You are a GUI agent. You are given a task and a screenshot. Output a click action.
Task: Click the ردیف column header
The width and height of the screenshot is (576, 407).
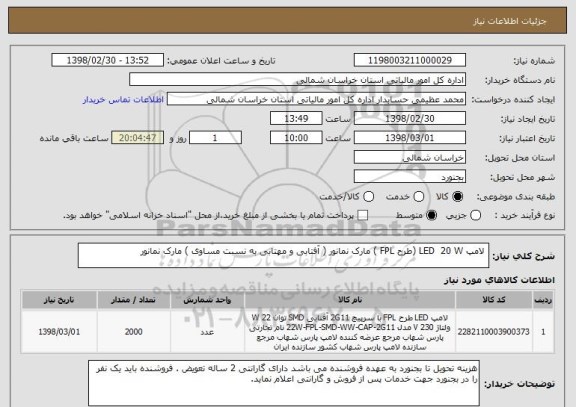[x=543, y=300]
